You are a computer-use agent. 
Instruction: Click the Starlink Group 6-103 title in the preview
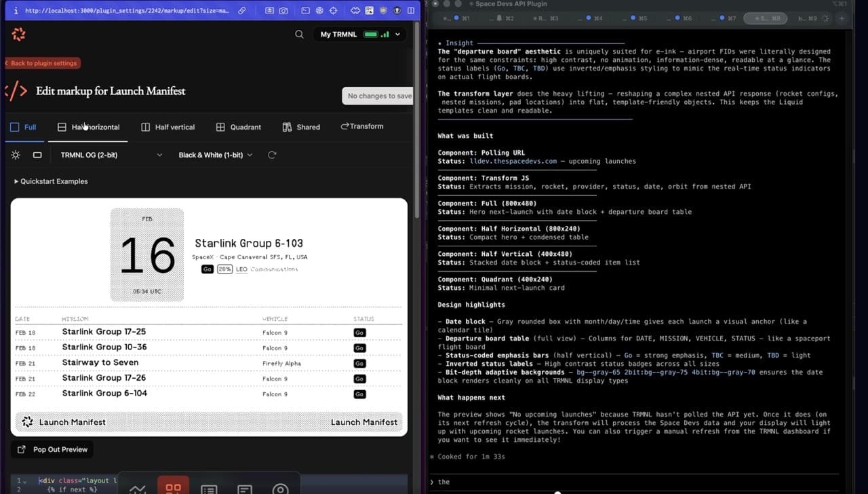click(249, 243)
